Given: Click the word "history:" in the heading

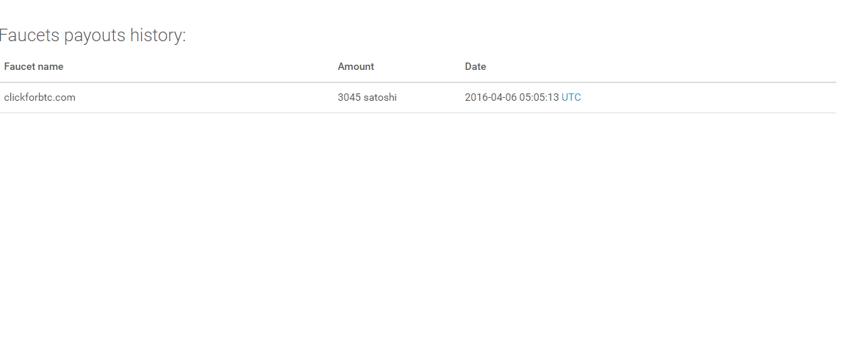Looking at the screenshot, I should 159,35.
